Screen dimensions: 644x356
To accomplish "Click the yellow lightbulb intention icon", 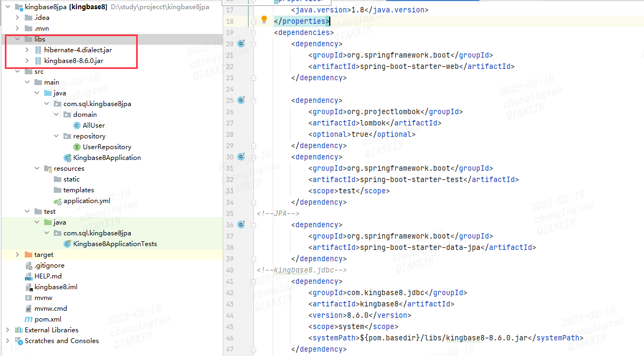I will (264, 19).
